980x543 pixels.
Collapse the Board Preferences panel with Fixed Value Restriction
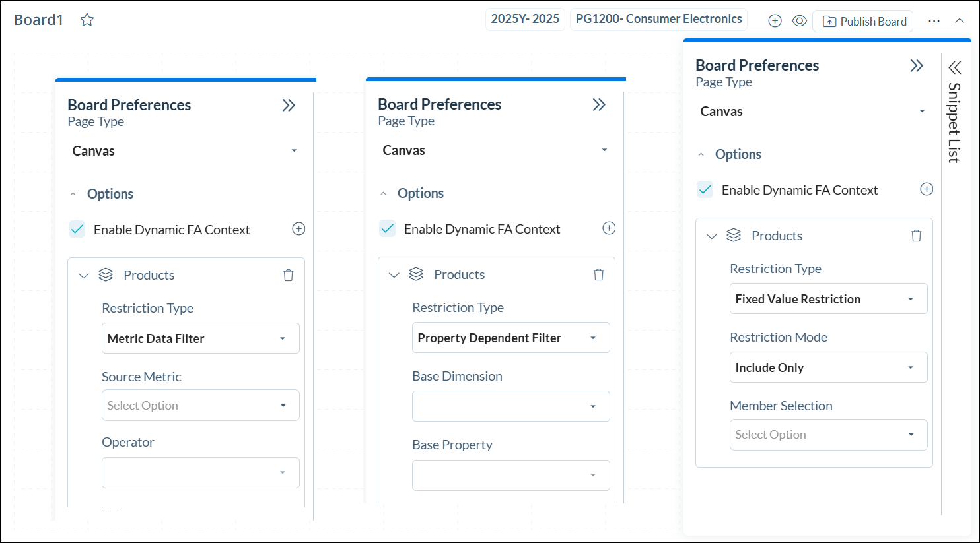coord(917,65)
